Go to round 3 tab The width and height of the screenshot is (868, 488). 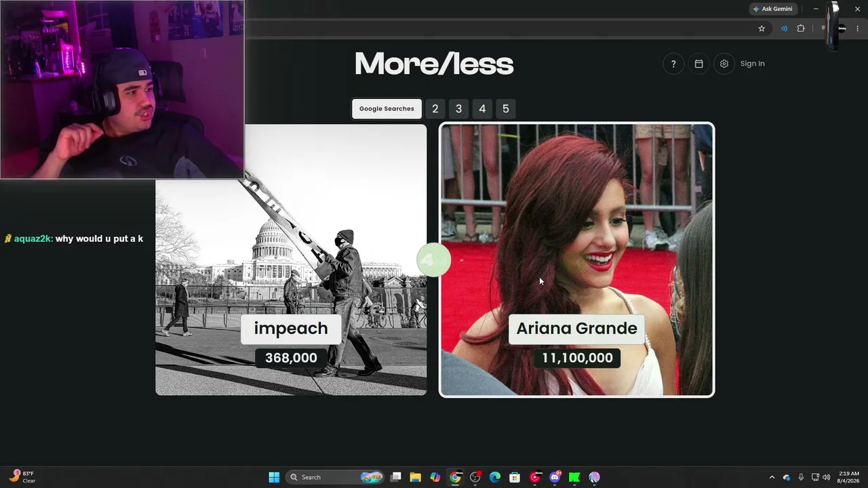(458, 108)
